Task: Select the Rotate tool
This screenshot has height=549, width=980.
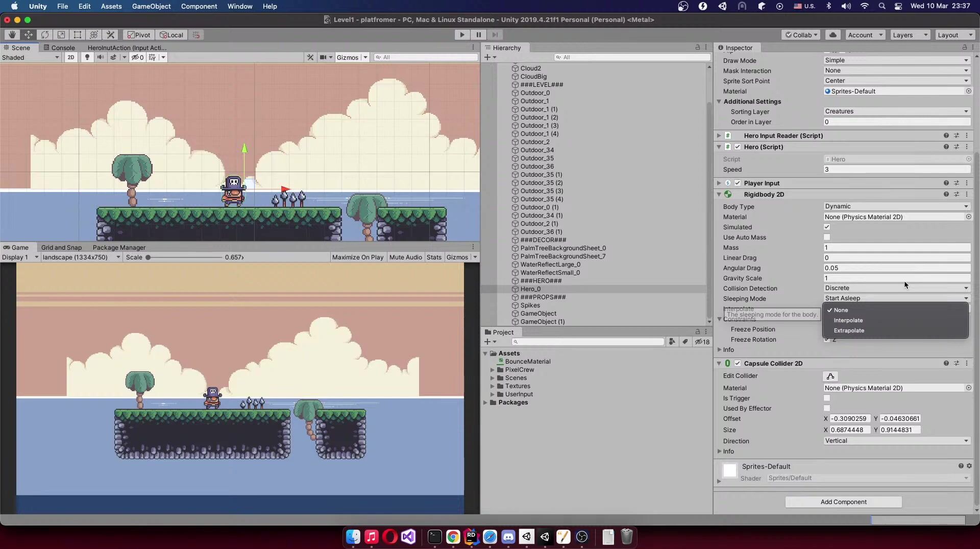Action: tap(45, 35)
